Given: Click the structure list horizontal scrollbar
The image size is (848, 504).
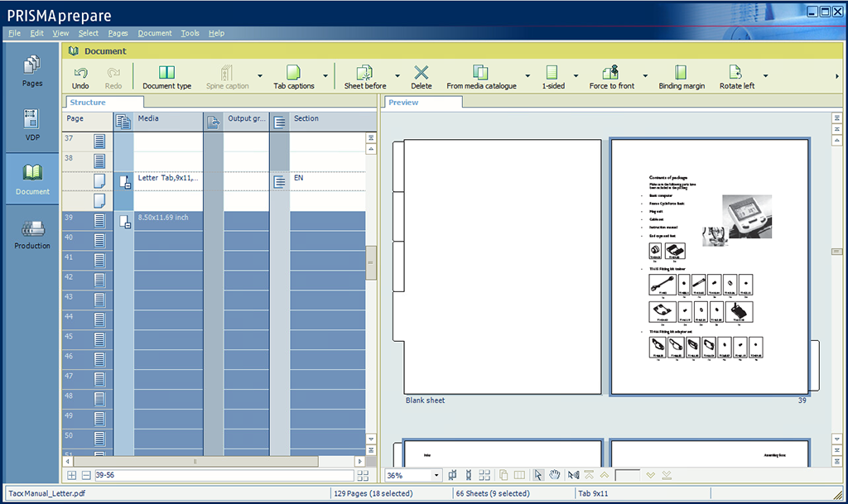Looking at the screenshot, I should (195, 461).
